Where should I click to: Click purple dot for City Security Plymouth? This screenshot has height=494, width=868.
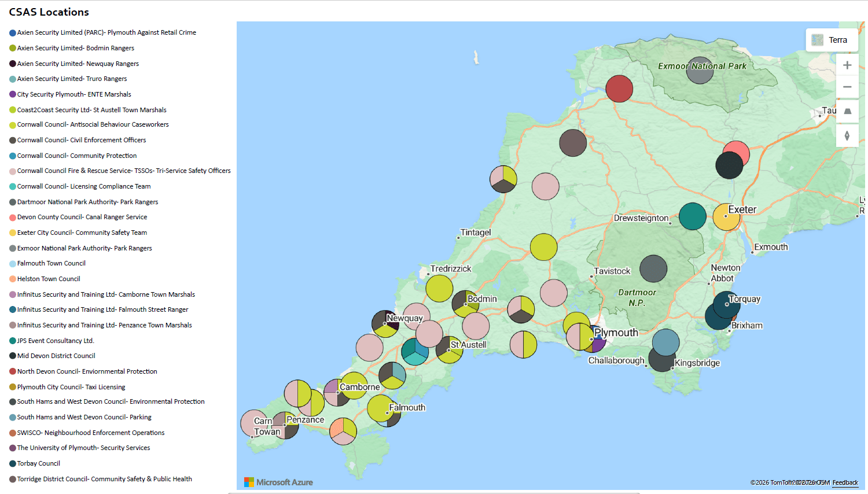[13, 94]
